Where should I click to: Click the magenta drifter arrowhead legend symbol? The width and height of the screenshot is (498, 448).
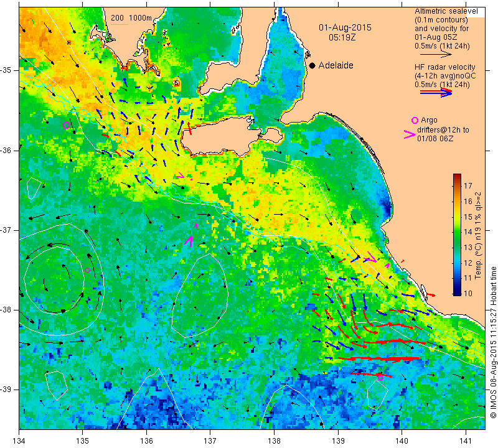(x=409, y=134)
